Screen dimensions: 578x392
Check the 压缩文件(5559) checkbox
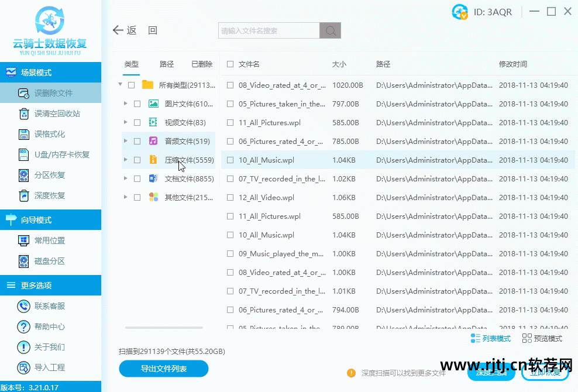tap(137, 160)
